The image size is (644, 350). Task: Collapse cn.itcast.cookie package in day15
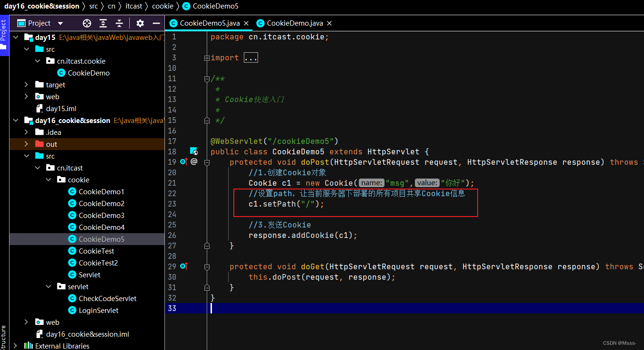(x=38, y=61)
